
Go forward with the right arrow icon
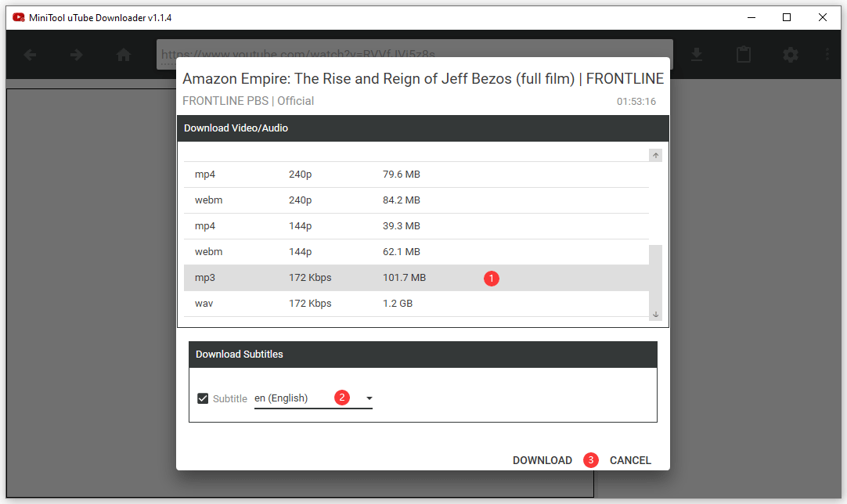point(77,55)
